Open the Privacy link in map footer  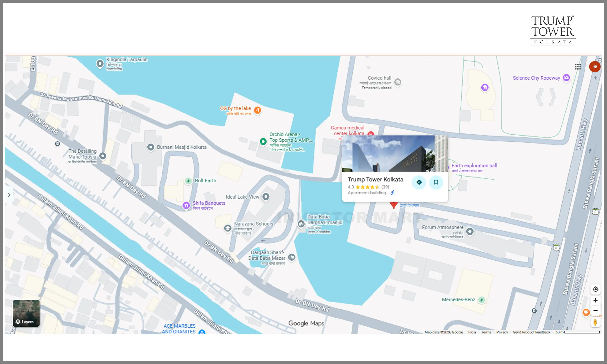(502, 332)
